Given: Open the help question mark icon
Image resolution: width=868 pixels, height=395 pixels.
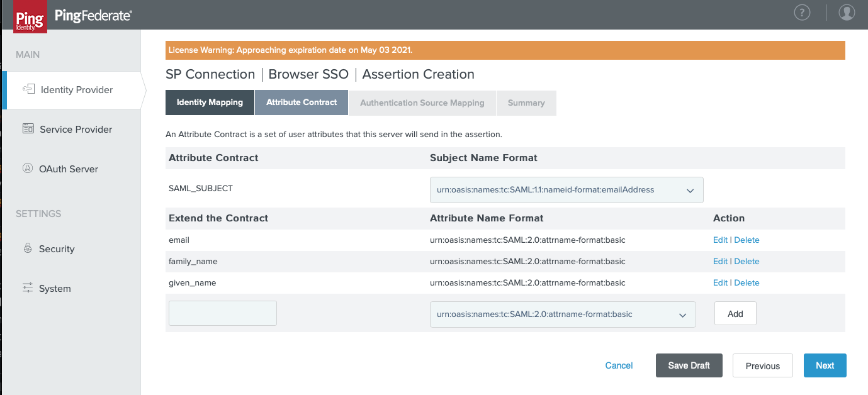Looking at the screenshot, I should 801,12.
